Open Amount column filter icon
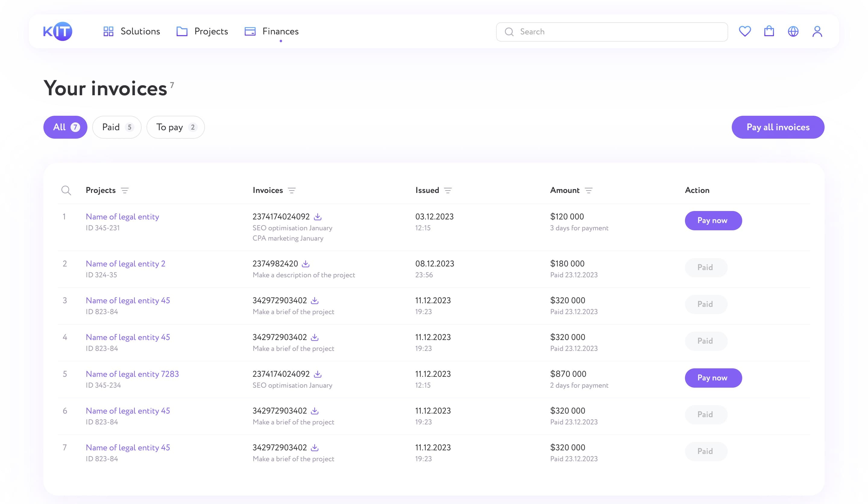This screenshot has height=504, width=868. pyautogui.click(x=589, y=191)
